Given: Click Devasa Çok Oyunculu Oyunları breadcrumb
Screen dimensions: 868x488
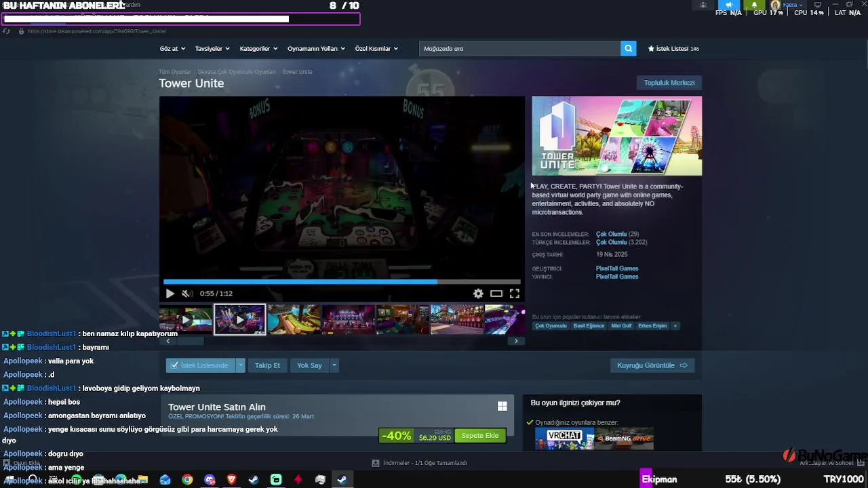Looking at the screenshot, I should click(237, 72).
